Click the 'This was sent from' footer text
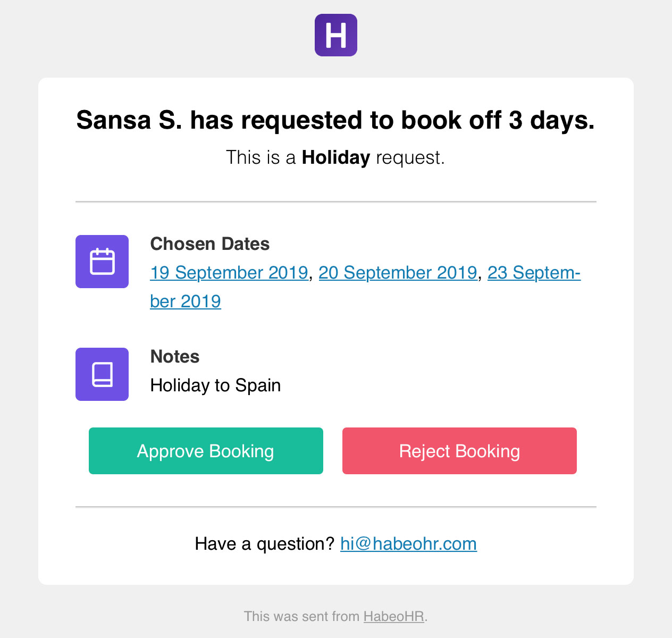The height and width of the screenshot is (638, 672). point(301,616)
